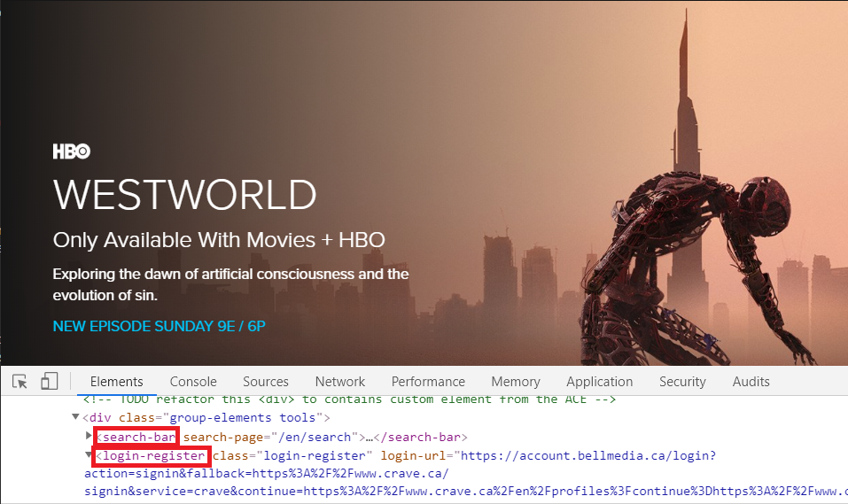Click the WESTWORLD title on the banner
848x504 pixels.
click(185, 195)
